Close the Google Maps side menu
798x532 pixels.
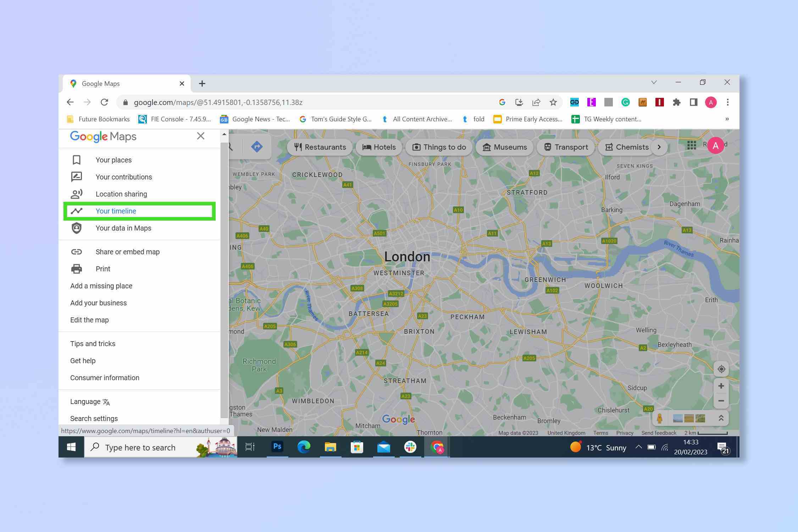[200, 136]
